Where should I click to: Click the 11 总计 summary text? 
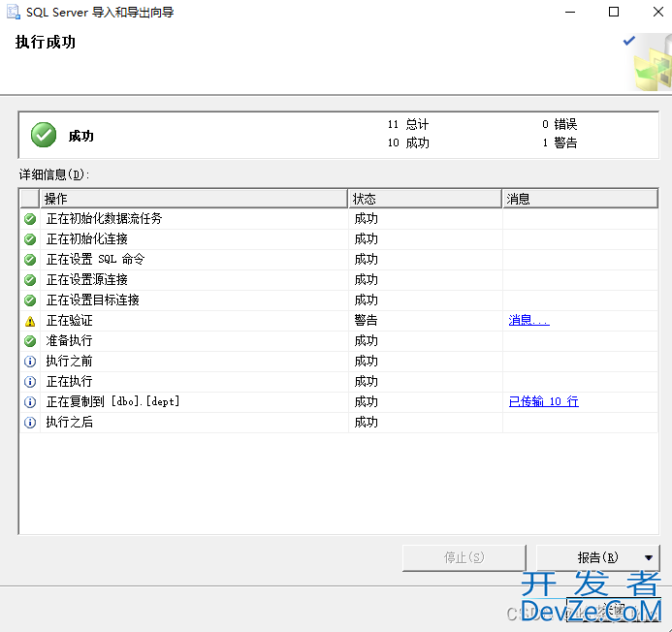pyautogui.click(x=408, y=124)
